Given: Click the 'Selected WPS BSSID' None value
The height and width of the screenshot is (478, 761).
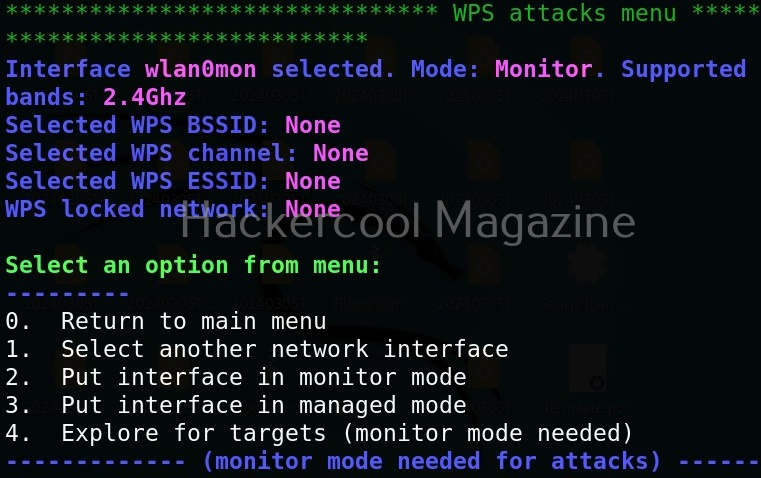Looking at the screenshot, I should [x=313, y=125].
